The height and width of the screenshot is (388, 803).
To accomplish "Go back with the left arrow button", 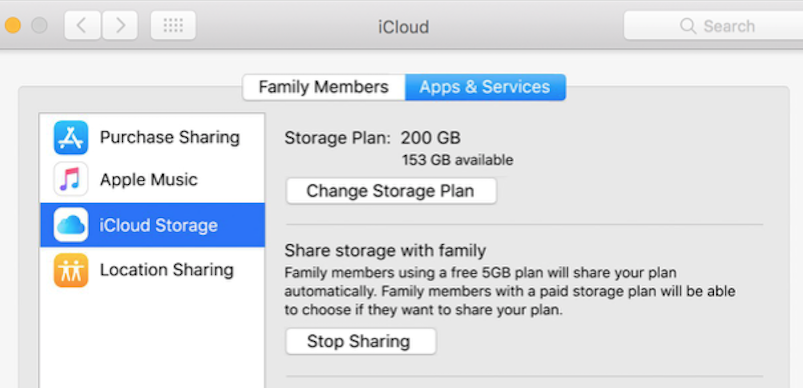I will [82, 25].
